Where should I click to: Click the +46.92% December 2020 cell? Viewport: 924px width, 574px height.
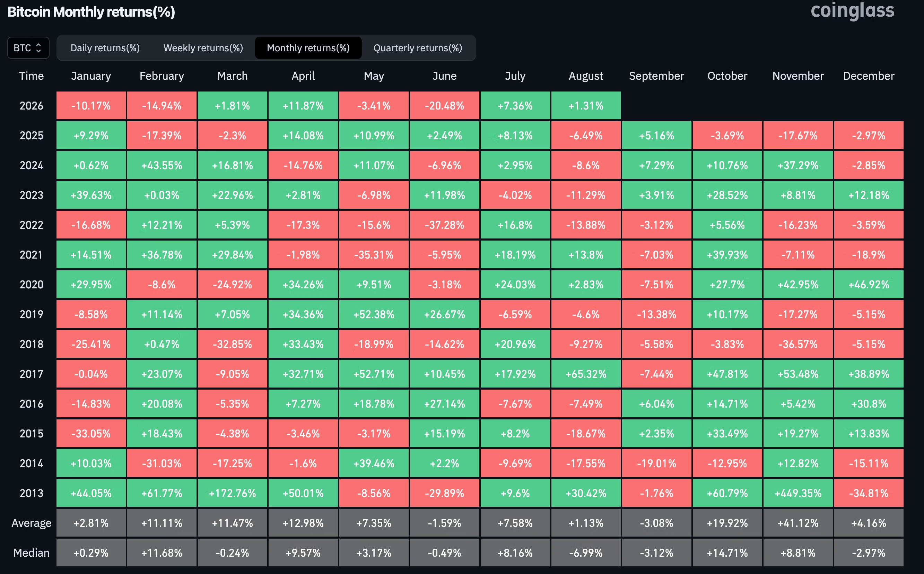(869, 284)
